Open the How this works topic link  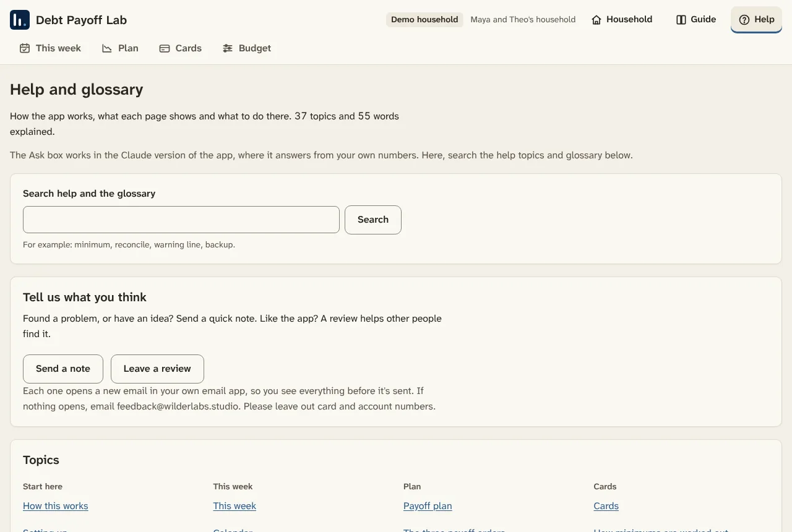(x=56, y=506)
